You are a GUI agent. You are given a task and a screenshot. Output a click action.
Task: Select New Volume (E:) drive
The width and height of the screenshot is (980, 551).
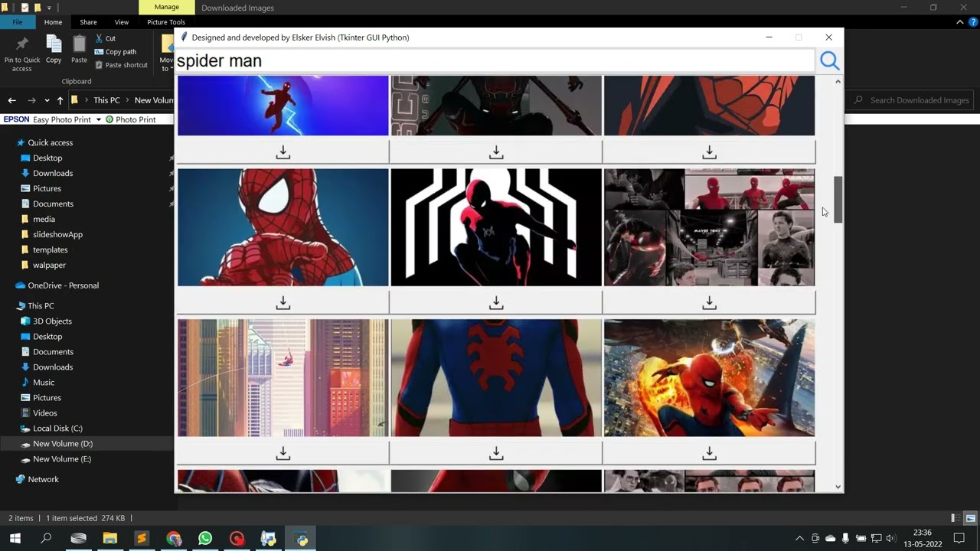[61, 459]
